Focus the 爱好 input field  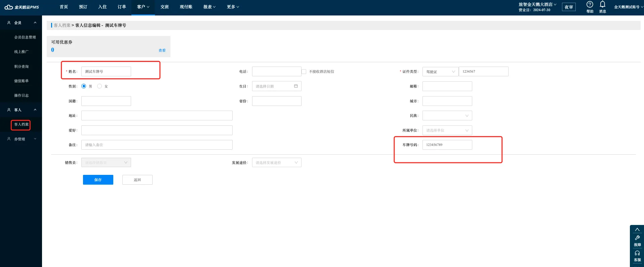click(157, 130)
